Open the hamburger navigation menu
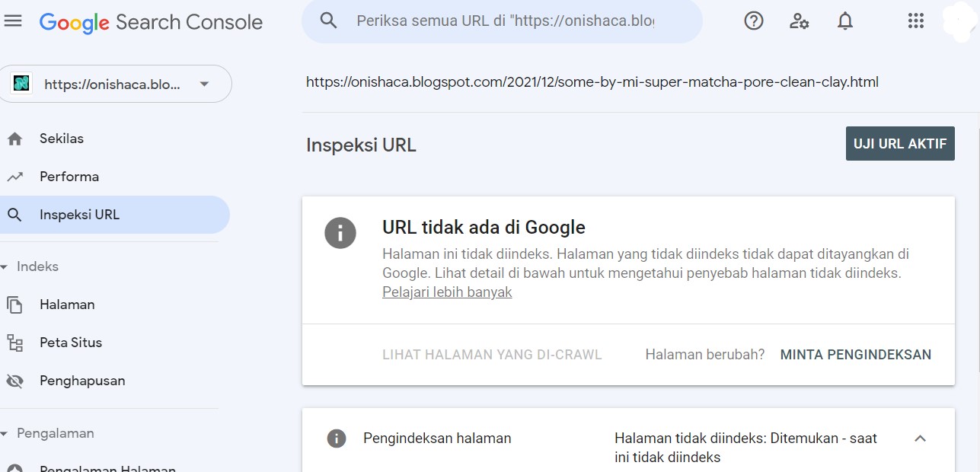 13,21
